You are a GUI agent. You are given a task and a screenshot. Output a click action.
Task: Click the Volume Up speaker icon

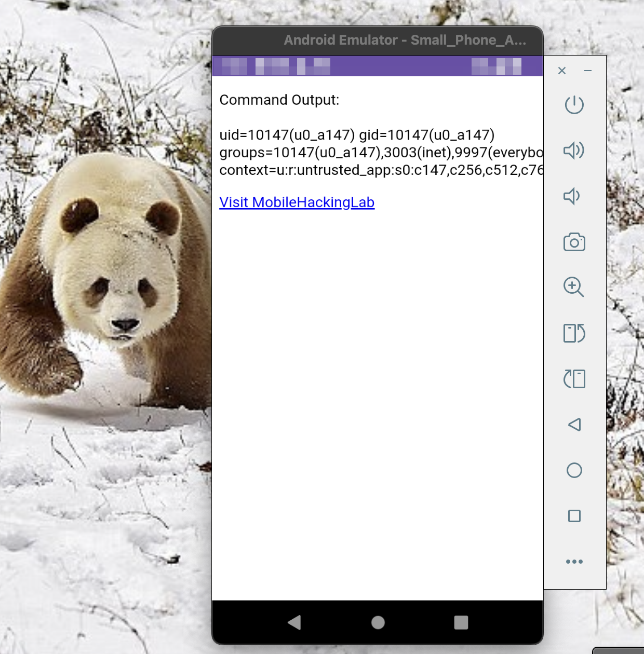point(574,151)
